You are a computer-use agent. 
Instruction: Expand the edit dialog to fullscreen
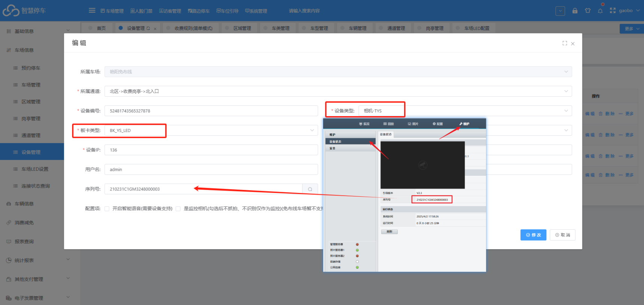pos(564,43)
